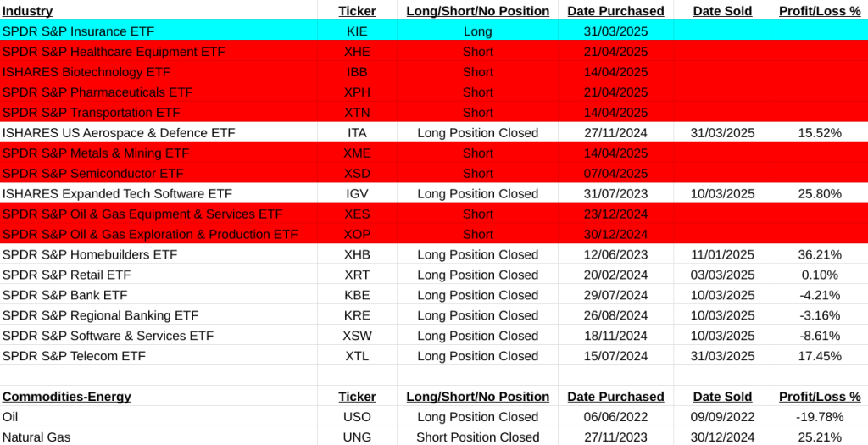868x445 pixels.
Task: Select the SPDR S&P Homebuilders ETF cell
Action: [90, 255]
